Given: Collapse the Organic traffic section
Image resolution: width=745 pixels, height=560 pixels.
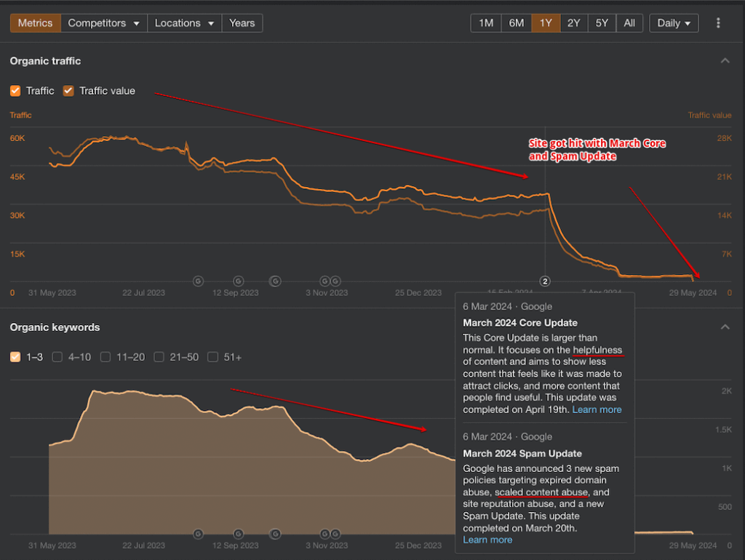Looking at the screenshot, I should tap(725, 61).
